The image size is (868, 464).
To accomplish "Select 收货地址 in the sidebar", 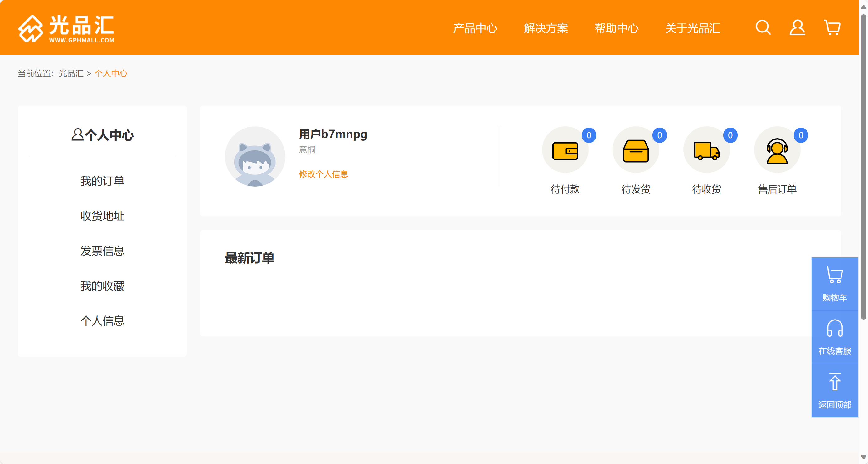I will (102, 216).
